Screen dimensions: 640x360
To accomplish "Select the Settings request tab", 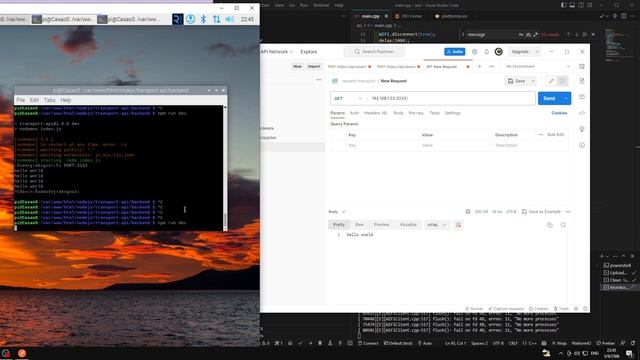I will [452, 113].
